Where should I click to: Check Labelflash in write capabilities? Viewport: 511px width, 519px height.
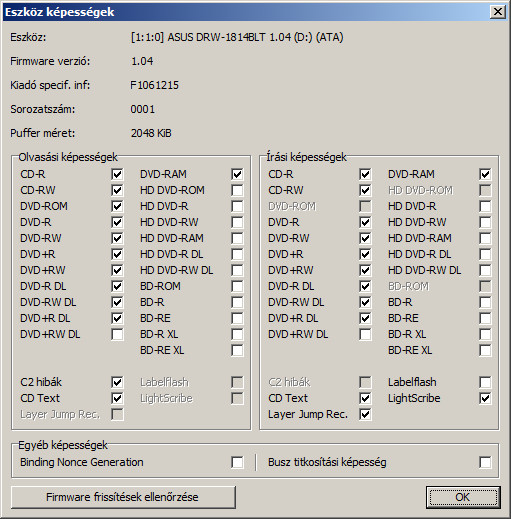[x=485, y=382]
